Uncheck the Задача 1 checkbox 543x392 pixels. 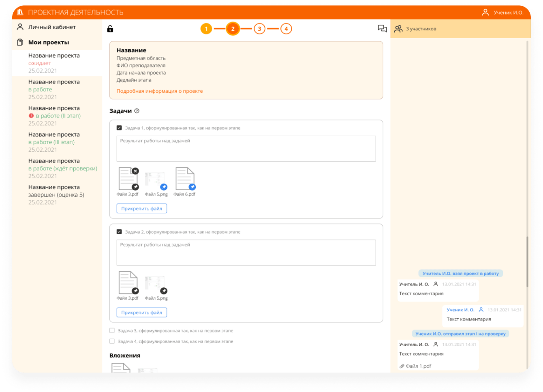coord(119,128)
